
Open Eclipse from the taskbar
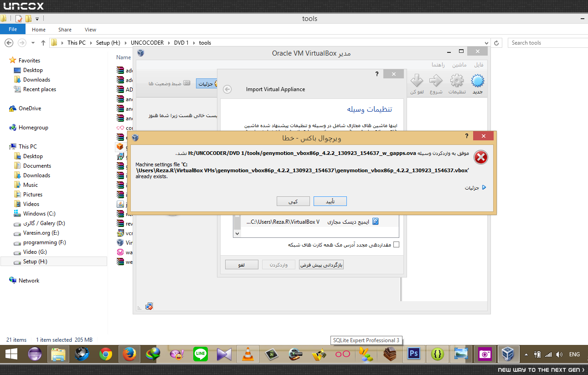click(35, 354)
